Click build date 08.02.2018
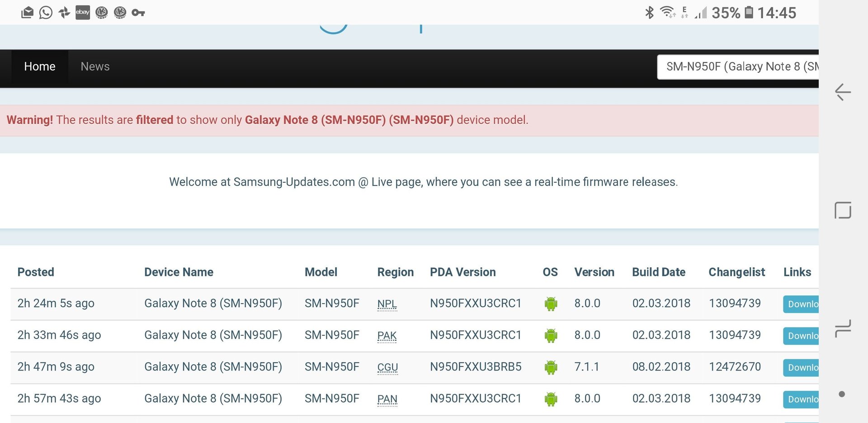Viewport: 868px width, 423px height. tap(661, 366)
